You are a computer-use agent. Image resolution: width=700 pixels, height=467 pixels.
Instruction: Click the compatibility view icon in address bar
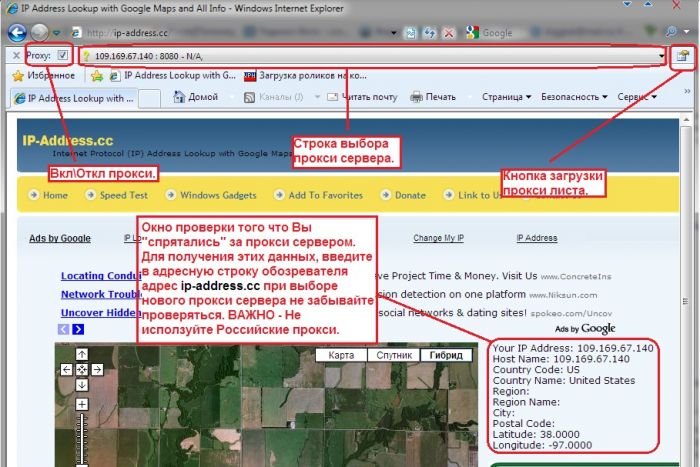point(410,33)
